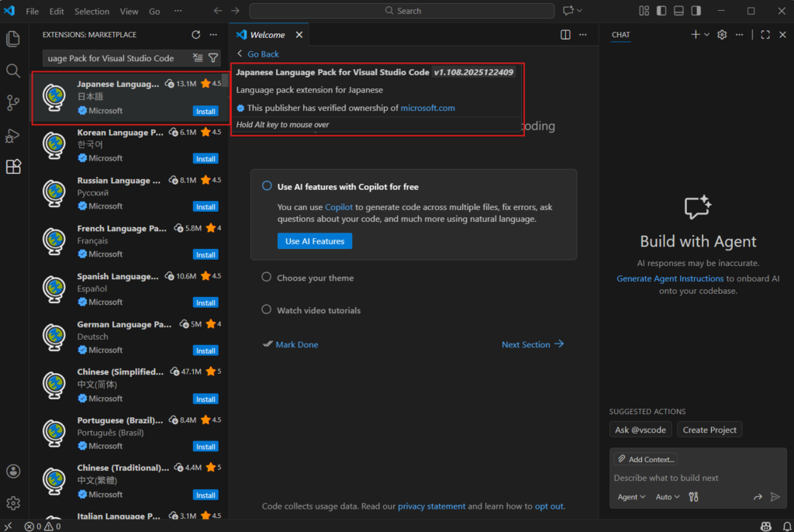Click the filter extensions funnel icon
This screenshot has height=532, width=794.
[x=213, y=58]
